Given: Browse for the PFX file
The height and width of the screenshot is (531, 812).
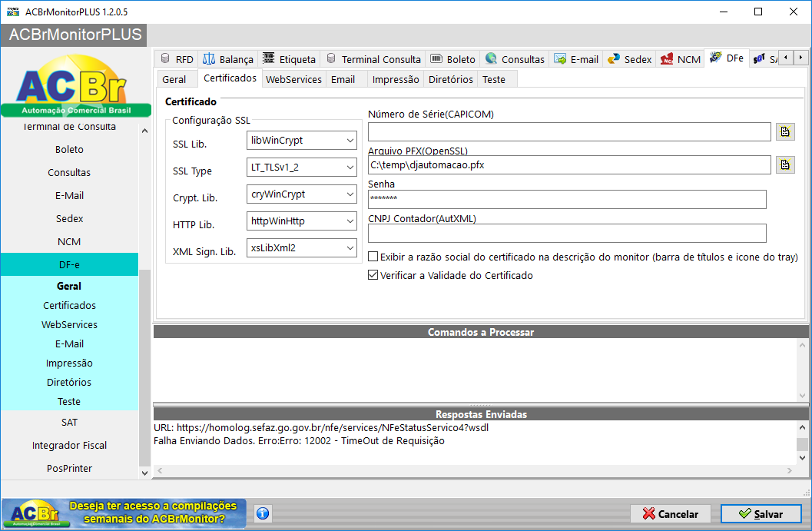Looking at the screenshot, I should (x=785, y=164).
